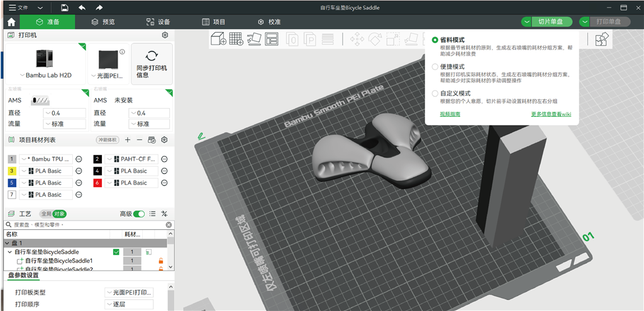This screenshot has width=644, height=311.
Task: Click the Add plate grid icon
Action: coord(236,39)
